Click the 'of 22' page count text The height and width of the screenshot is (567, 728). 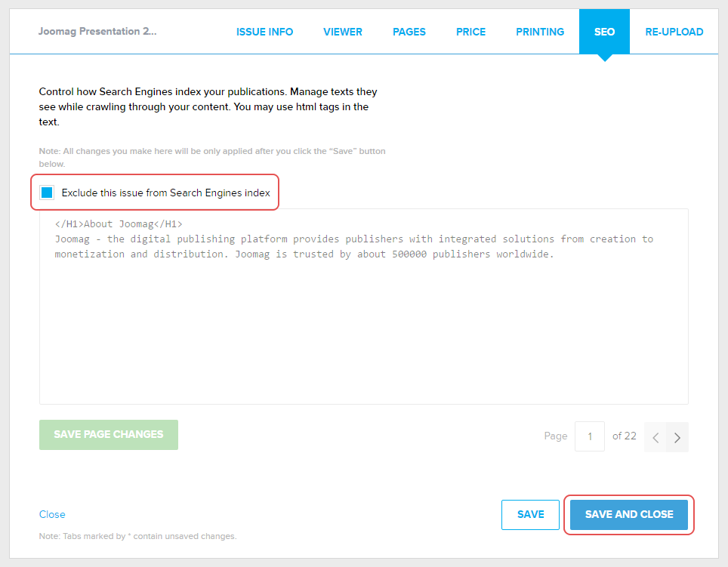click(624, 436)
